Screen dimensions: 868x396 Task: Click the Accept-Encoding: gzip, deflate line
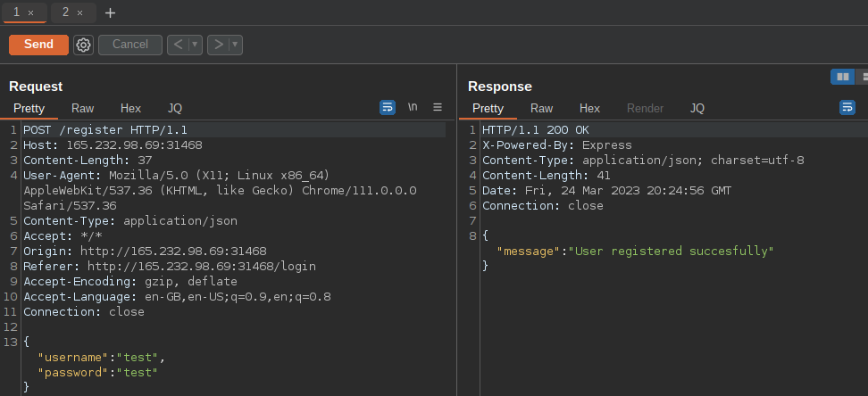(130, 282)
